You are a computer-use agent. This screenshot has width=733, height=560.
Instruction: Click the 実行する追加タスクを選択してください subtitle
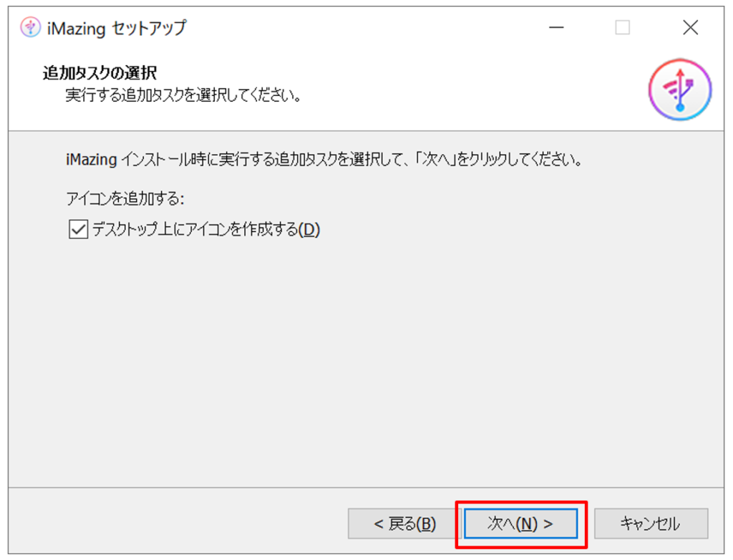coord(183,95)
